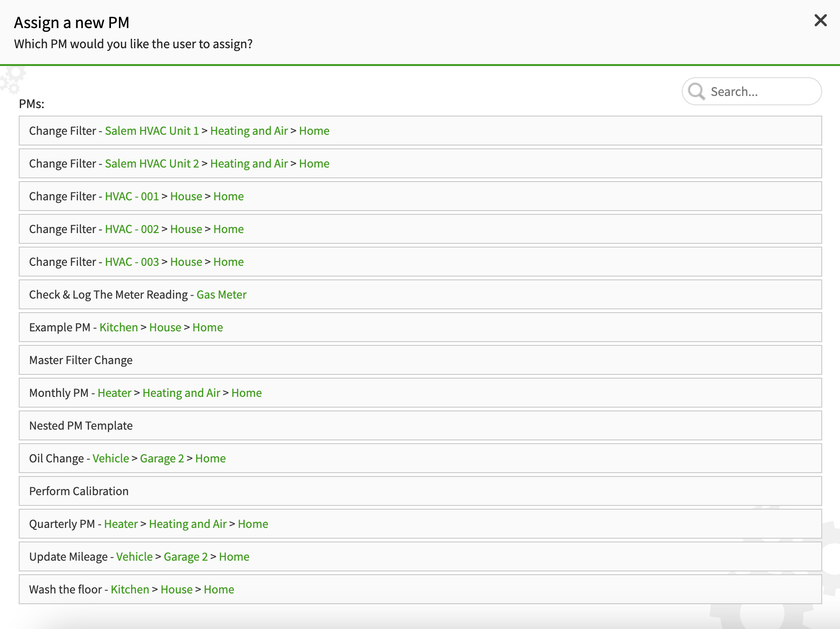Choose the Oil Change Vehicle PM
This screenshot has height=629, width=840.
[x=56, y=459]
